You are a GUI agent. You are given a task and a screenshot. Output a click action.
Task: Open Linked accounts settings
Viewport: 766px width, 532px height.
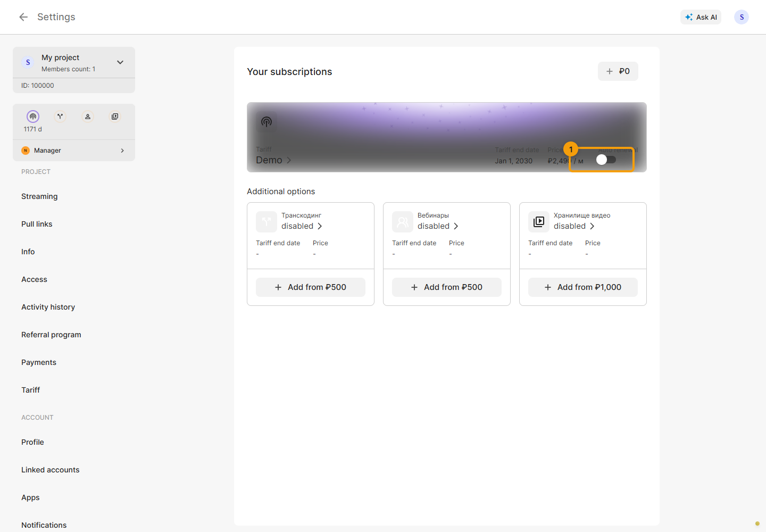(51, 470)
